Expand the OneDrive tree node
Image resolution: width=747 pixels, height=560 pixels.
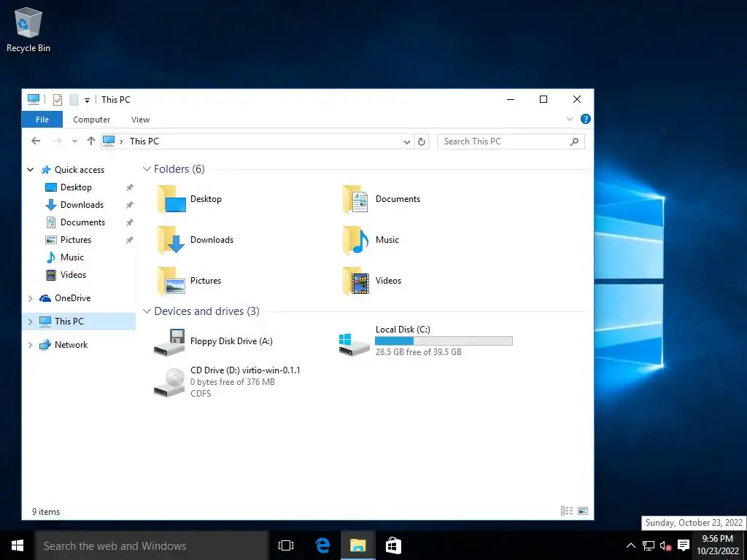tap(31, 298)
